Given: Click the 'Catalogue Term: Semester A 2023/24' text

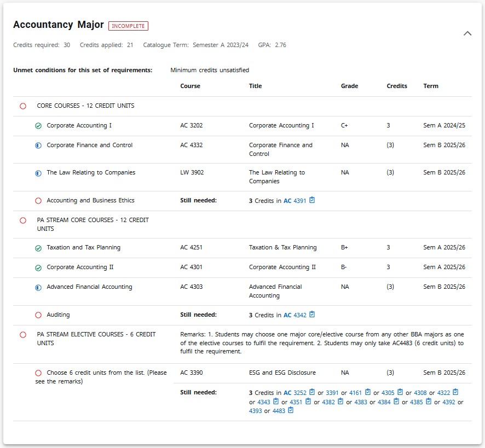Looking at the screenshot, I should coord(195,45).
